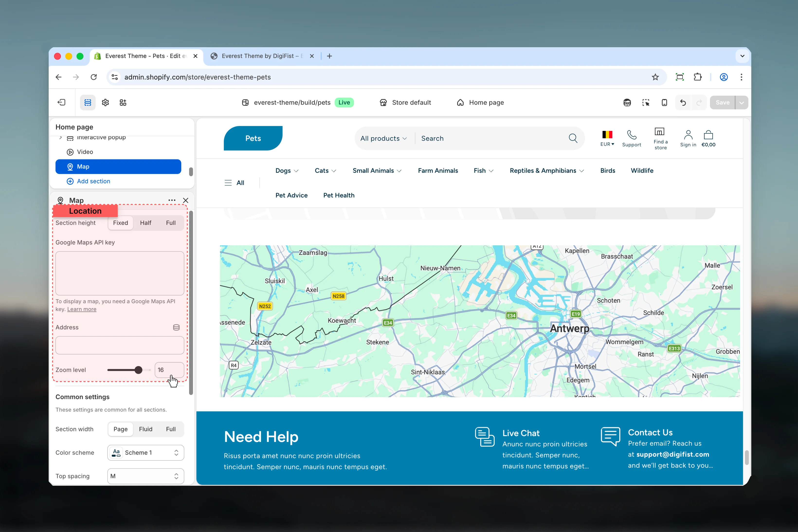Open the Top spacing M dropdown
The image size is (798, 532).
(x=145, y=476)
